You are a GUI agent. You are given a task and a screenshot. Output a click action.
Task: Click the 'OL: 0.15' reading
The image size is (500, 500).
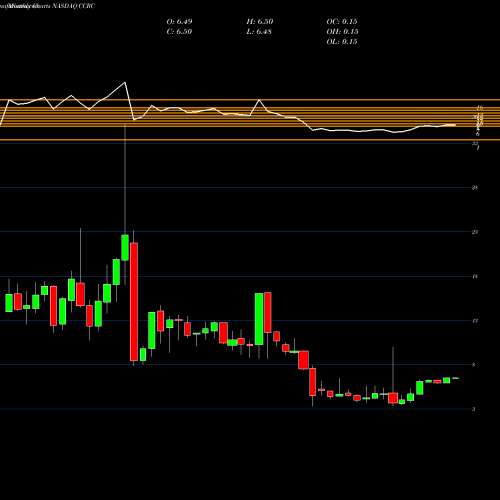coord(342,42)
